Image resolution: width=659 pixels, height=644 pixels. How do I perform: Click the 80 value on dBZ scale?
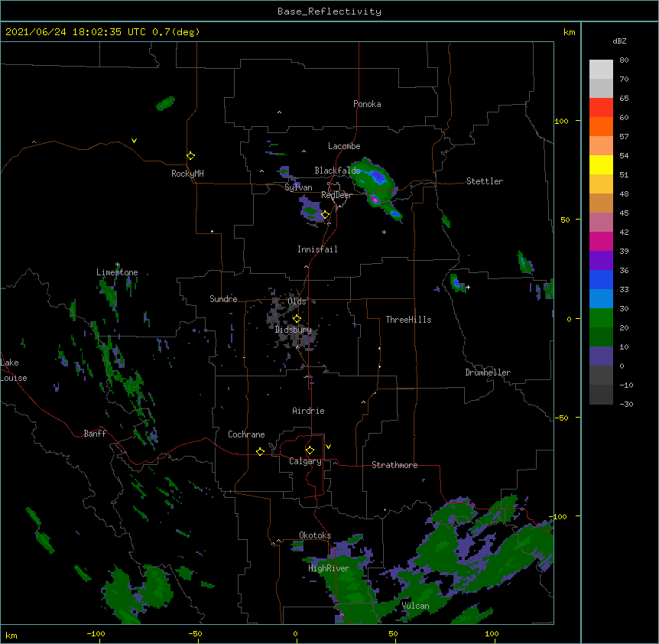tap(624, 60)
